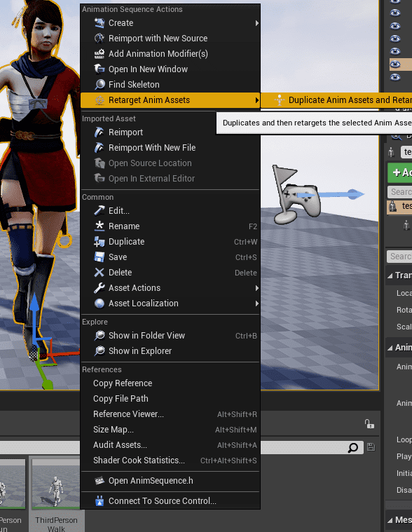
Task: Expand the Create submenu arrow
Action: coord(257,23)
